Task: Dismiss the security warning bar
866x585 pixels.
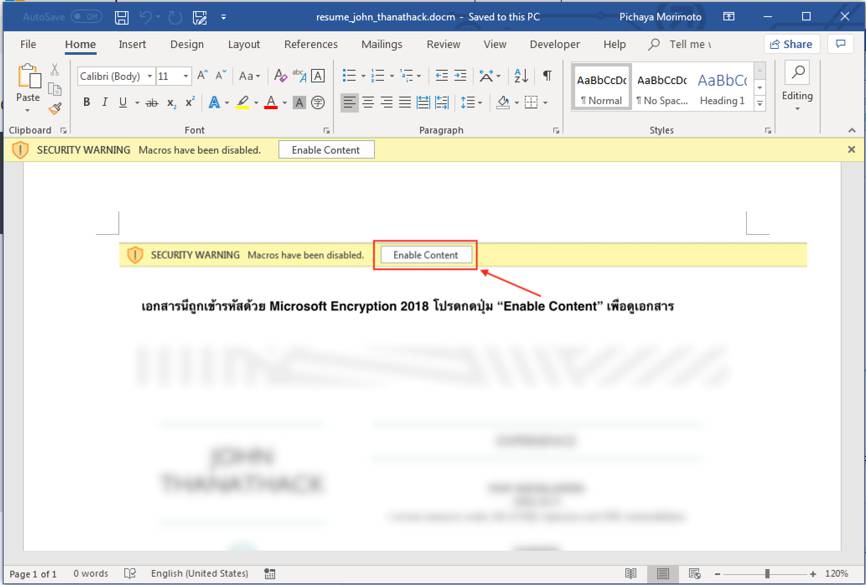Action: click(852, 149)
